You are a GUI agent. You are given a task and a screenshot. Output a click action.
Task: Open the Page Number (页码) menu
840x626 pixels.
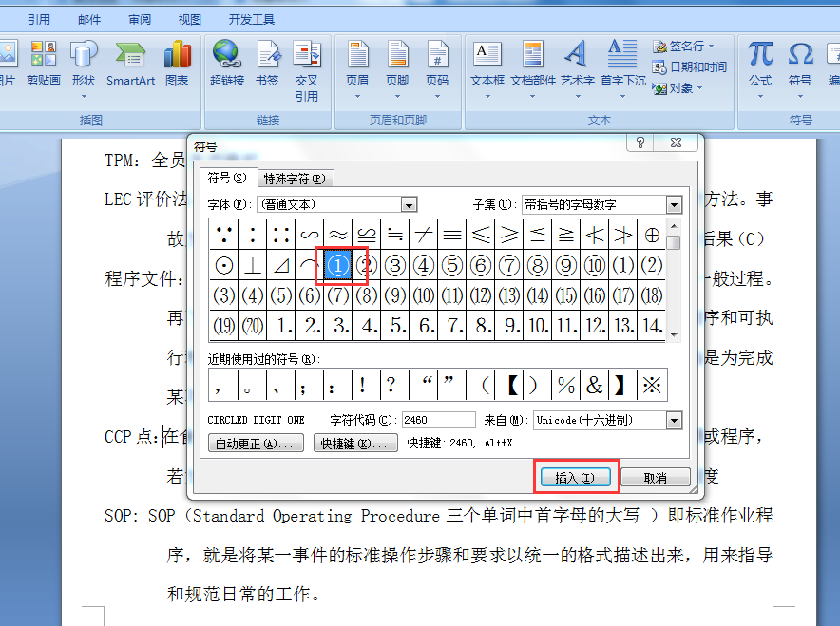click(437, 69)
